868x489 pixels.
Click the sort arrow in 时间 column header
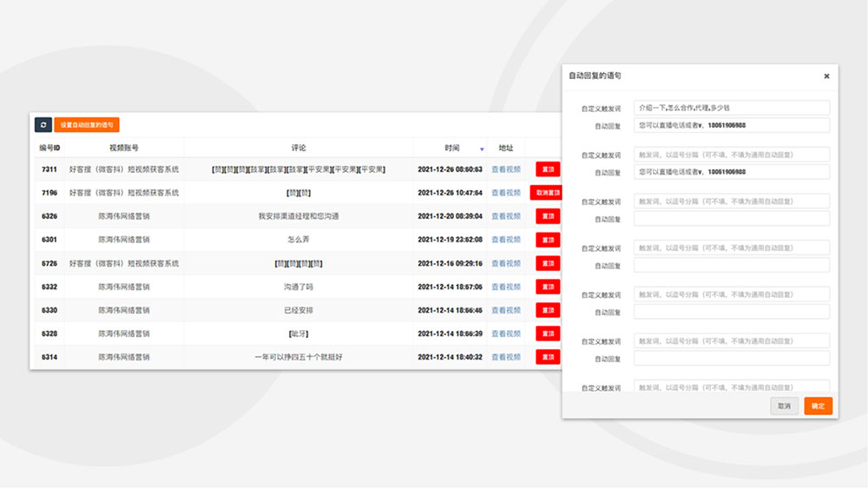[x=482, y=149]
